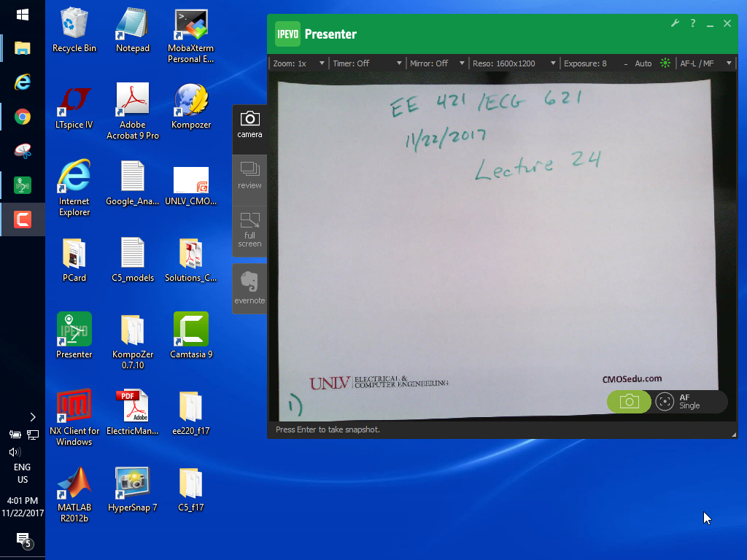The height and width of the screenshot is (560, 747).
Task: Launch the Presenter desktop shortcut
Action: pyautogui.click(x=74, y=336)
